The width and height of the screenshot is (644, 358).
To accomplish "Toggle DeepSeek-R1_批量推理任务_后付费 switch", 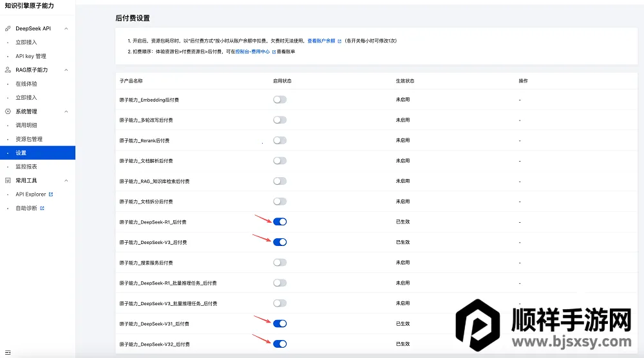I will coord(279,283).
